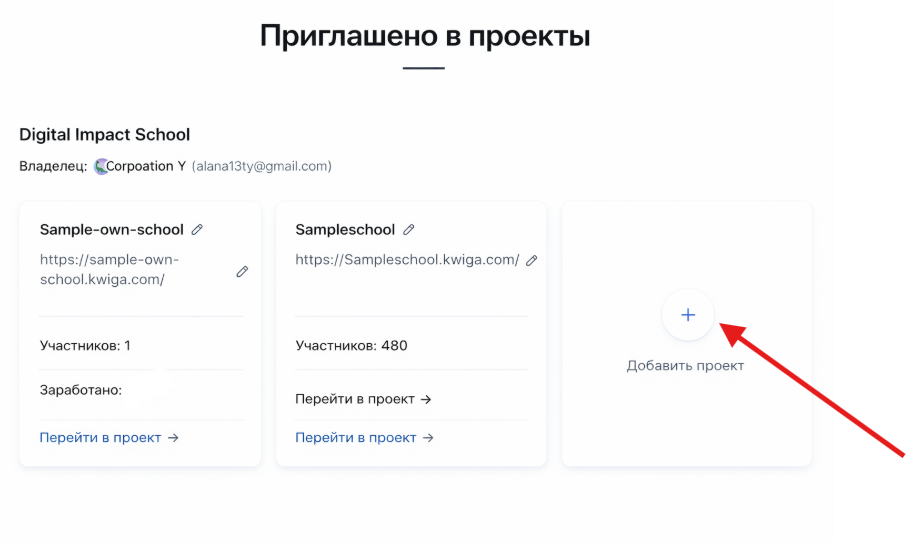This screenshot has width=906, height=542.
Task: Click the plus icon to add a project
Action: click(687, 315)
